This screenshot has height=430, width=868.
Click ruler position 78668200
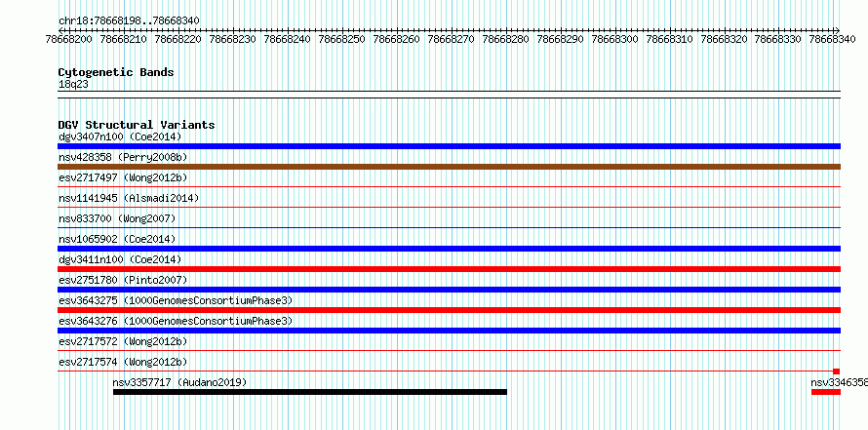69,39
